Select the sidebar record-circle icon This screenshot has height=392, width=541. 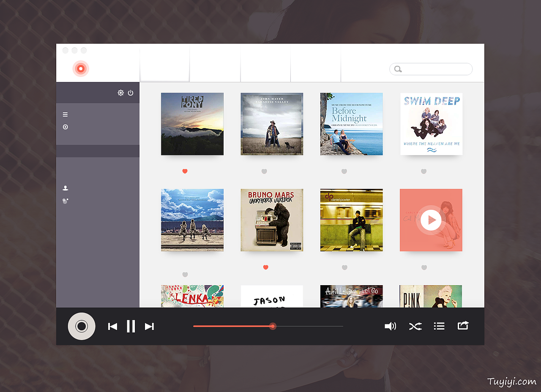(x=65, y=127)
